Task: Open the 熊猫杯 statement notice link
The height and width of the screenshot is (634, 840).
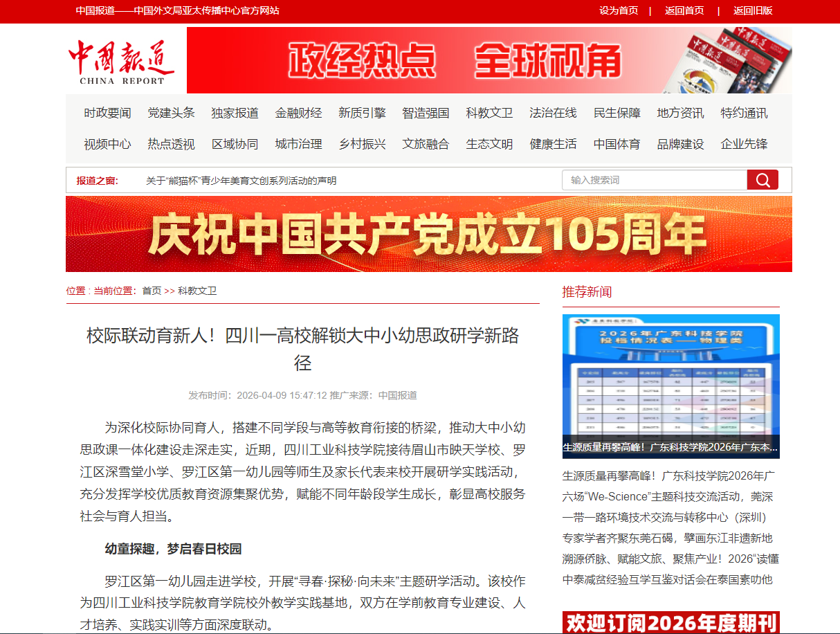Action: click(x=241, y=181)
